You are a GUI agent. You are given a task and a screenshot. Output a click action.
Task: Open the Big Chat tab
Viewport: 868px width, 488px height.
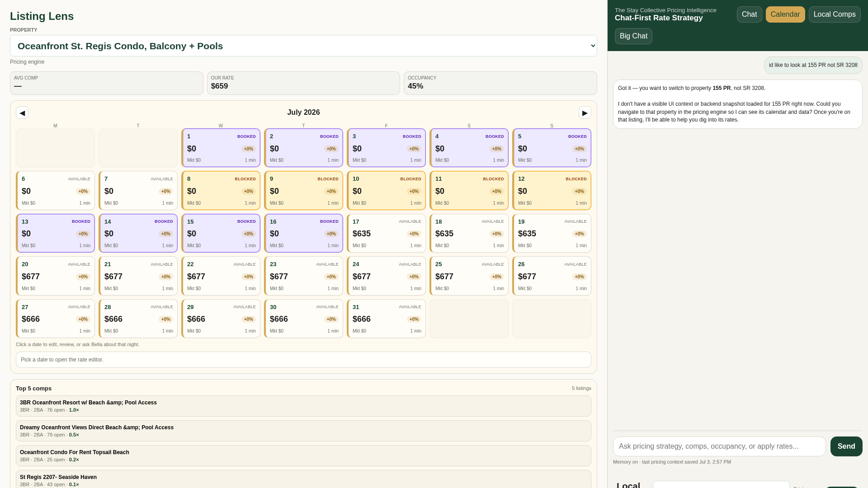coord(633,36)
